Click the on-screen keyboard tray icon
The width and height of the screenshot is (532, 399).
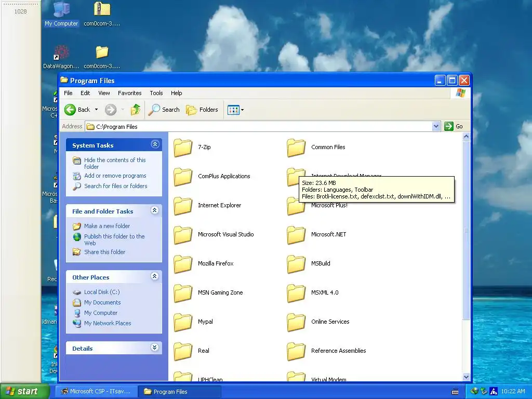point(455,392)
